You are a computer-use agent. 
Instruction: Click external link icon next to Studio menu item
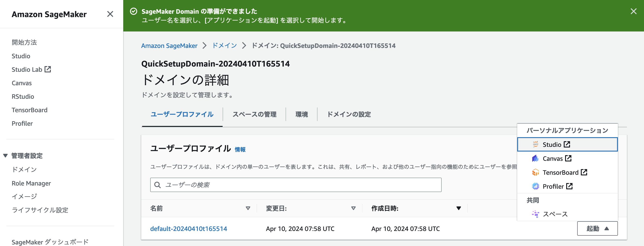[x=567, y=144]
